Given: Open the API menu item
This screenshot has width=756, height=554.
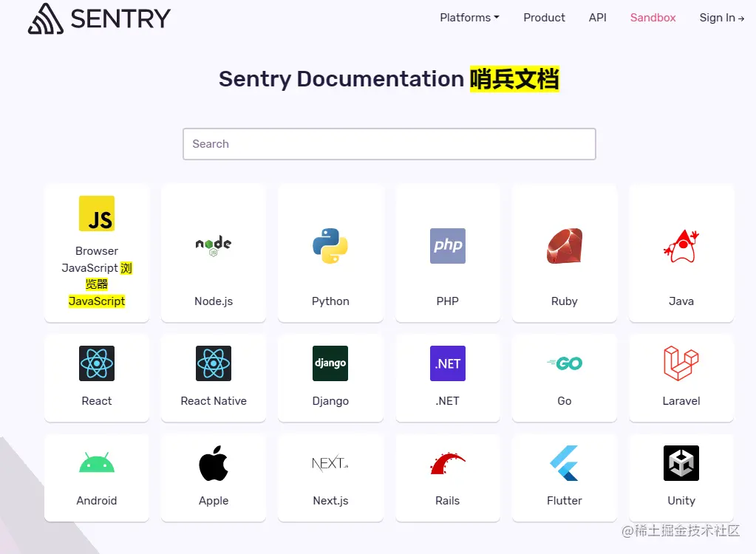Looking at the screenshot, I should click(597, 18).
